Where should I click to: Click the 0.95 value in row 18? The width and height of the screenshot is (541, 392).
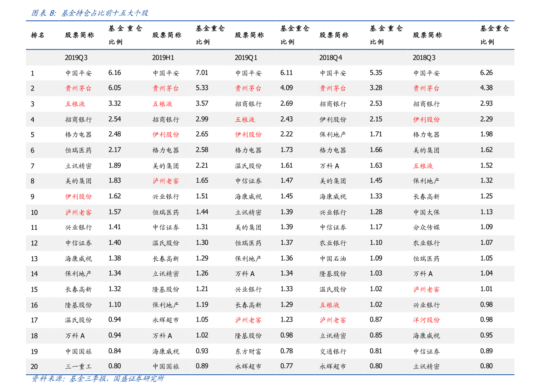[486, 335]
